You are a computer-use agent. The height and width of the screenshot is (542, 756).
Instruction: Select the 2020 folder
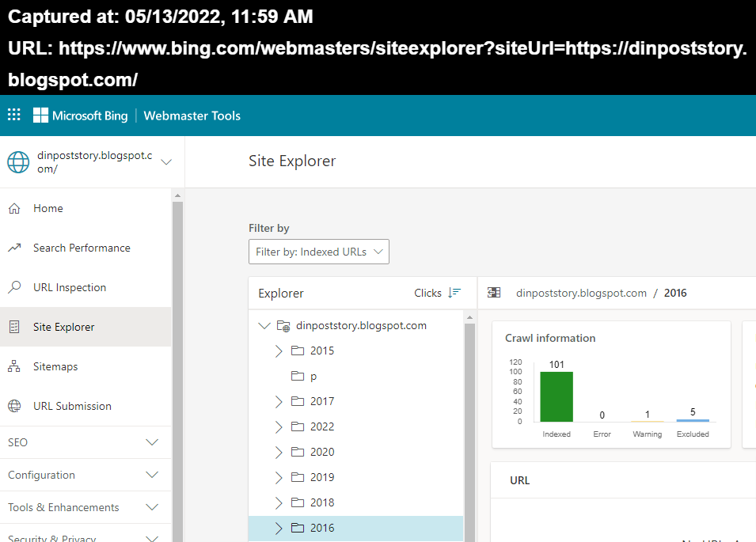pyautogui.click(x=322, y=452)
